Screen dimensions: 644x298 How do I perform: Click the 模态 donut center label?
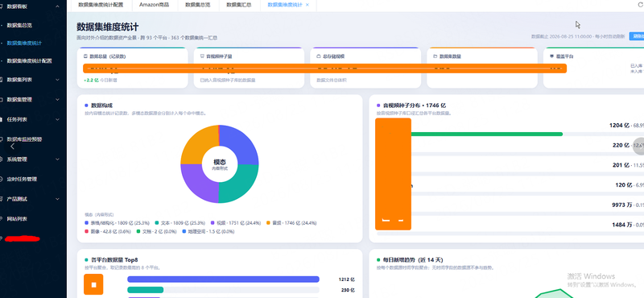pos(219,163)
